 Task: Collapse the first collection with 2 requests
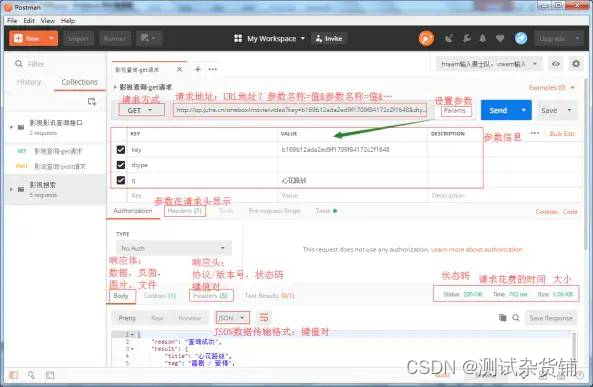coord(11,127)
